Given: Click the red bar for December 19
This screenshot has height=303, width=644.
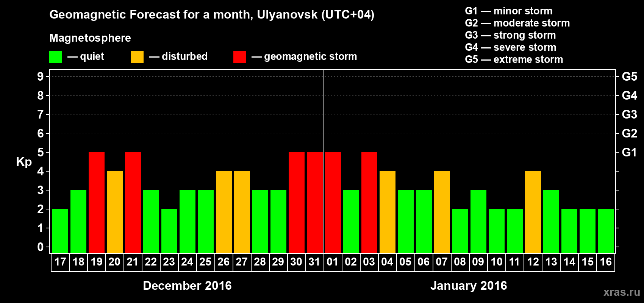Looking at the screenshot, I should pyautogui.click(x=97, y=202).
